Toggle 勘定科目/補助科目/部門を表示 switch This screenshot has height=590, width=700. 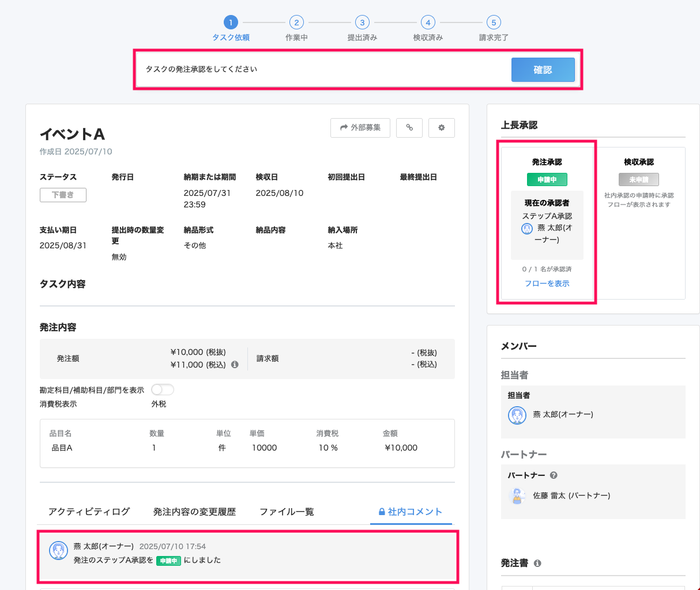point(162,390)
